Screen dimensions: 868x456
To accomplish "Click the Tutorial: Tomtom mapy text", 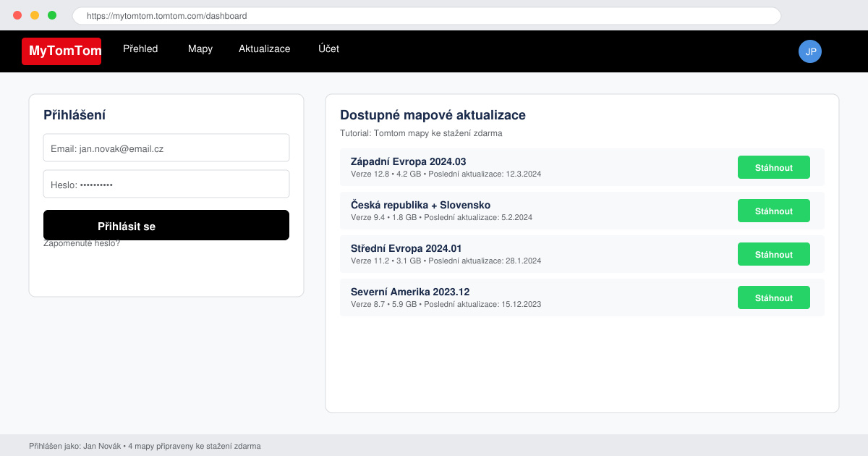I will coord(421,133).
